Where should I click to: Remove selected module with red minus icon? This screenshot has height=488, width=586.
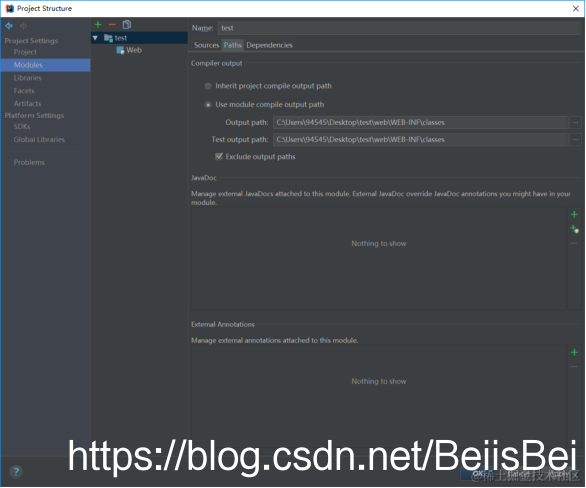[112, 25]
